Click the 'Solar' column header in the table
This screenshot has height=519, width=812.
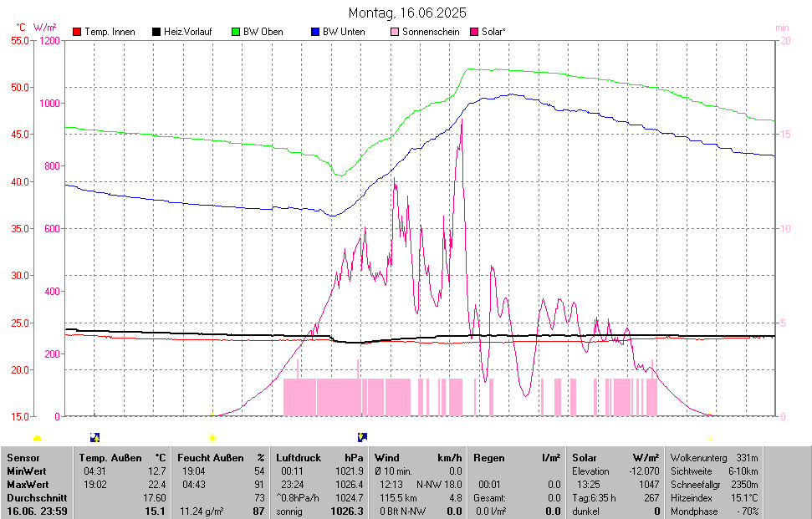(585, 458)
